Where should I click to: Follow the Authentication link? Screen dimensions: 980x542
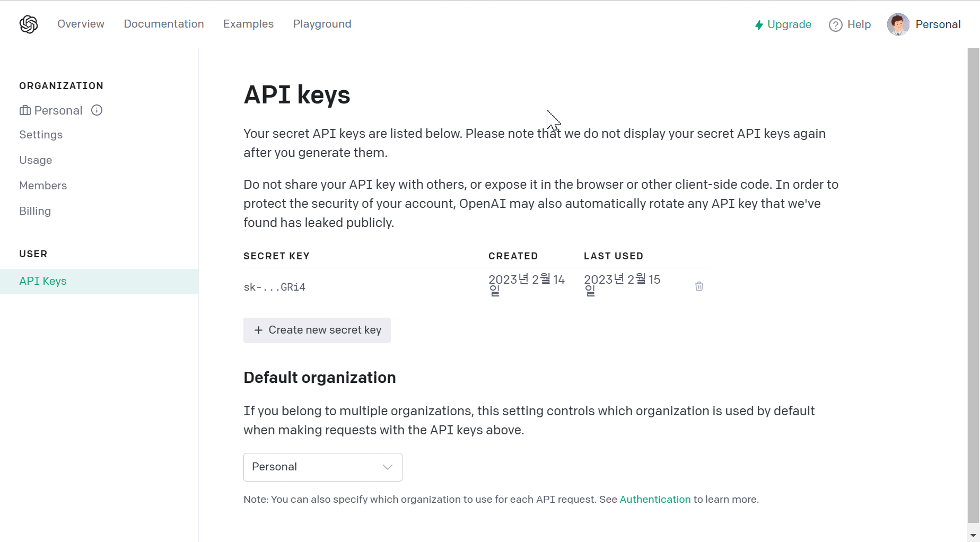pyautogui.click(x=655, y=499)
